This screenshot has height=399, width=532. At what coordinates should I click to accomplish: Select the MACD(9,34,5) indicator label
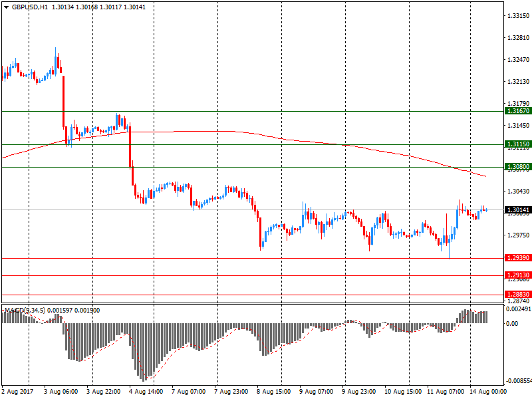(x=25, y=310)
